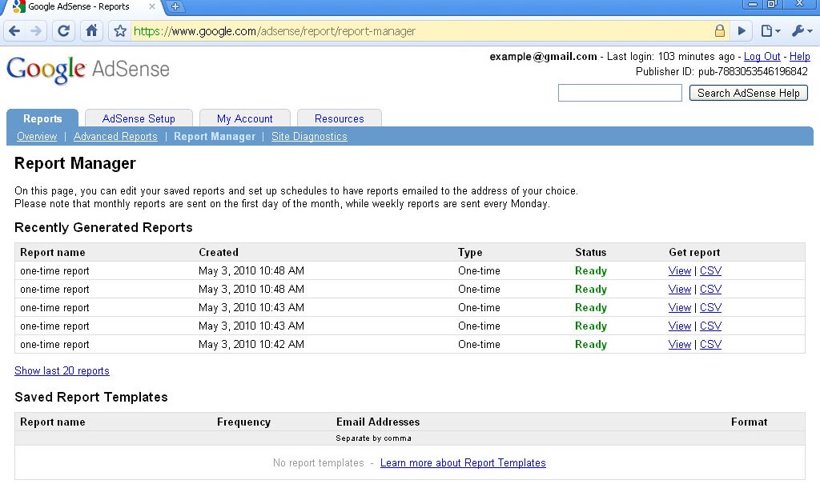Viewport: 820px width, 504px height.
Task: Focus the AdSense Help search field
Action: pos(620,93)
